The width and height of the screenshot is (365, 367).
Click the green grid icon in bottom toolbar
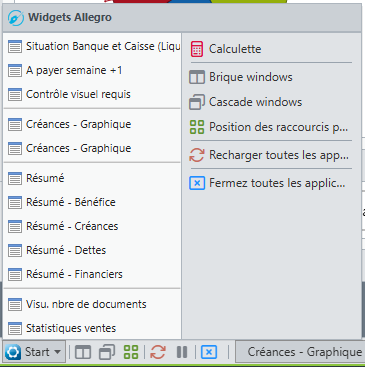(x=131, y=352)
